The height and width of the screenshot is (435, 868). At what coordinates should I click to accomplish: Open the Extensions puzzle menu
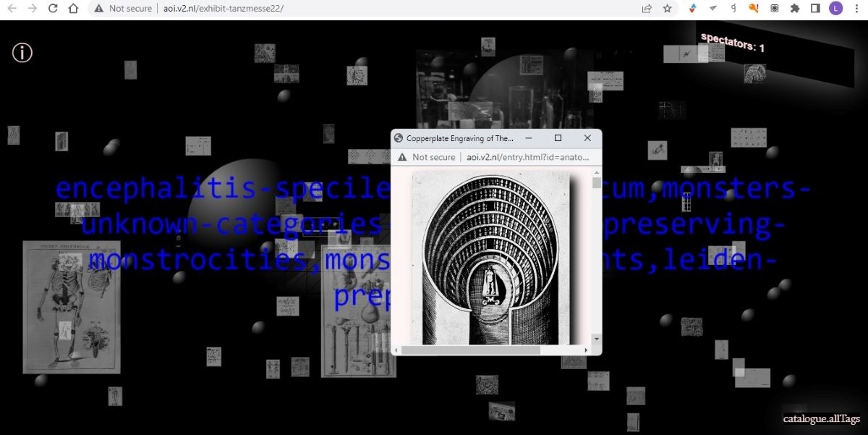point(795,9)
